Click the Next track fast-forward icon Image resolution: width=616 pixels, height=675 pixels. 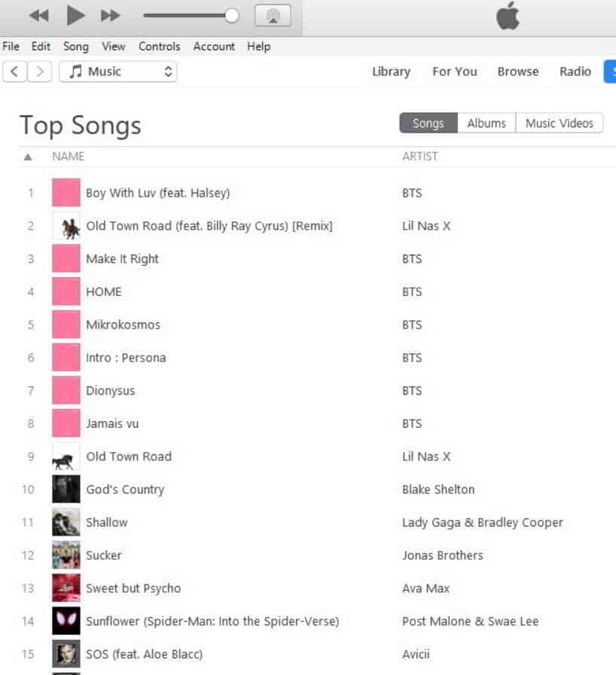[x=110, y=15]
